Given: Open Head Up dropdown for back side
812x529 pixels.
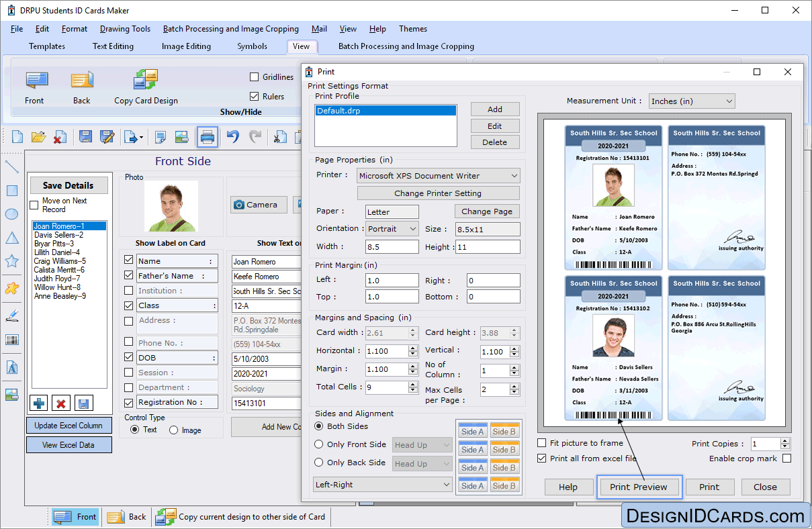Looking at the screenshot, I should point(422,464).
